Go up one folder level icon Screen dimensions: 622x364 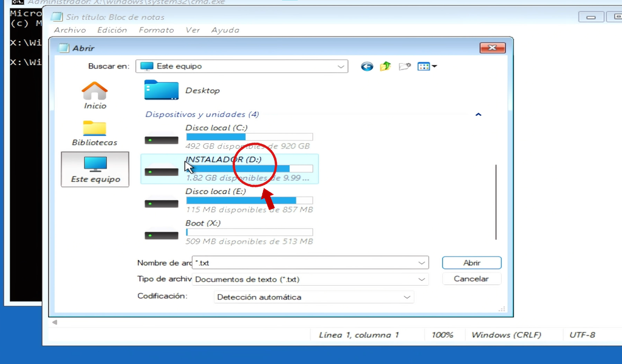[385, 67]
